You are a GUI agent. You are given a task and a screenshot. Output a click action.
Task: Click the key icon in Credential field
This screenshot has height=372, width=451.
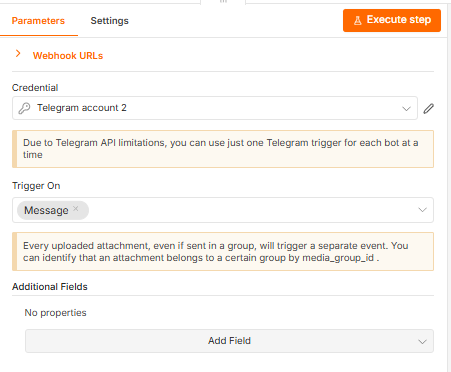point(24,108)
